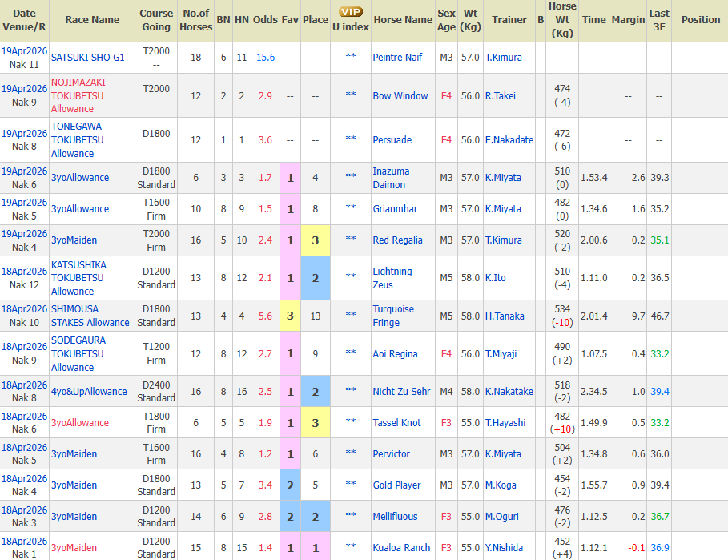Click 18Apr2026 date in Nak 10 row
728x560 pixels.
pyautogui.click(x=24, y=308)
